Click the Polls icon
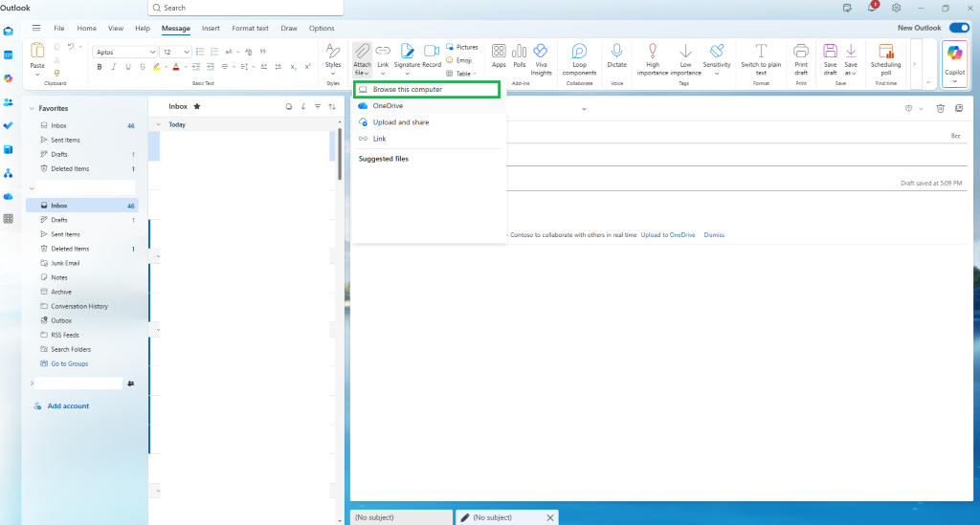The image size is (980, 525). pos(520,52)
